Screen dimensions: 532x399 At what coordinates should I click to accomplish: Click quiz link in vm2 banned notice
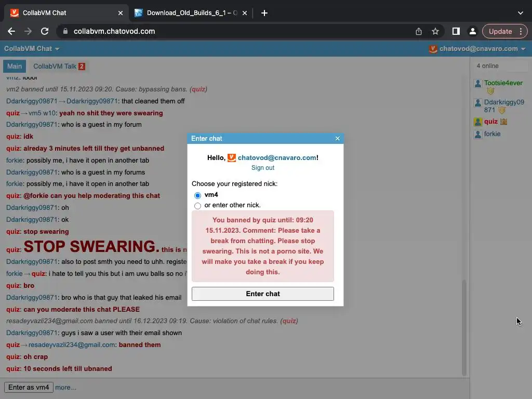(198, 89)
